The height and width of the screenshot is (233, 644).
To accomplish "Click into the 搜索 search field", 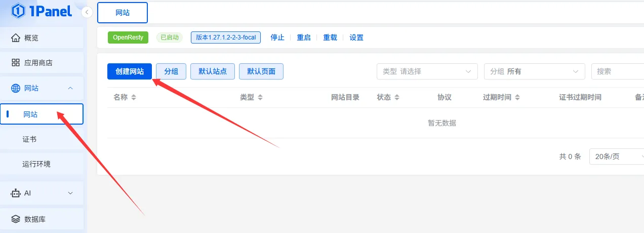I will 618,71.
